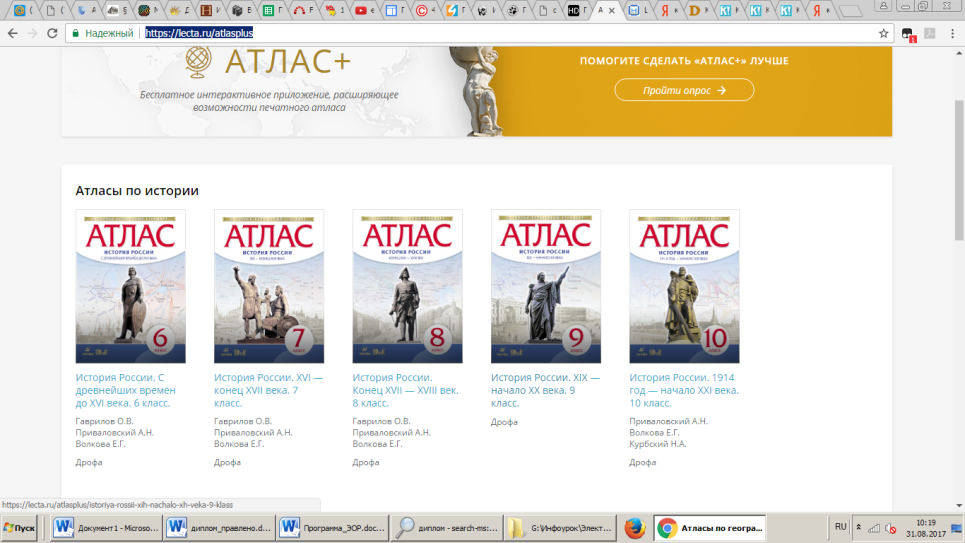Open "История России. С древнейших времён" 6 класс link

point(126,390)
